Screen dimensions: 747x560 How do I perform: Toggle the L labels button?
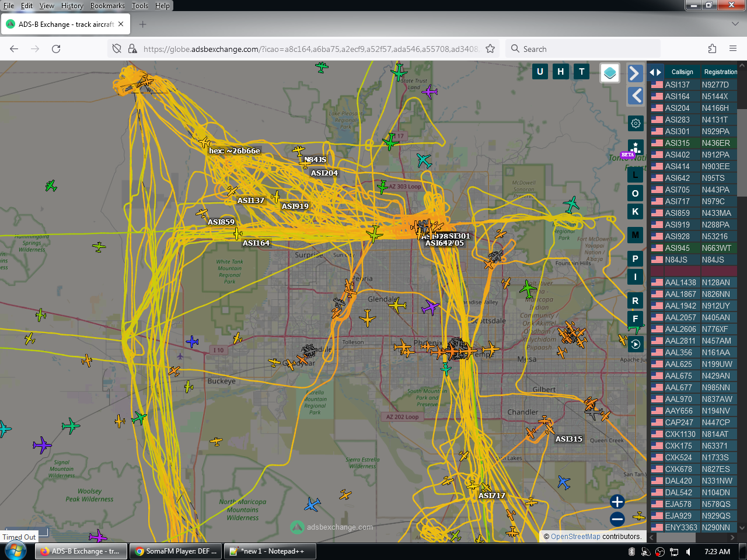pyautogui.click(x=636, y=174)
